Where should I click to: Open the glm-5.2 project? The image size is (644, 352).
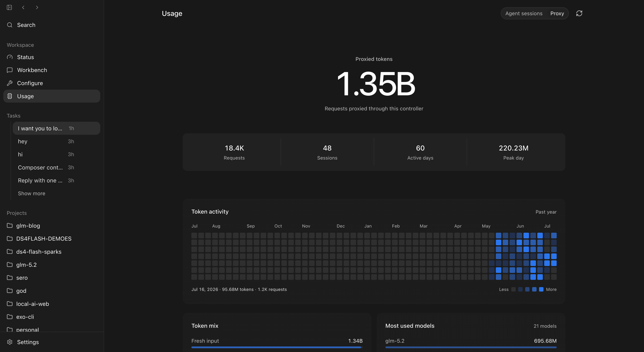(52, 265)
